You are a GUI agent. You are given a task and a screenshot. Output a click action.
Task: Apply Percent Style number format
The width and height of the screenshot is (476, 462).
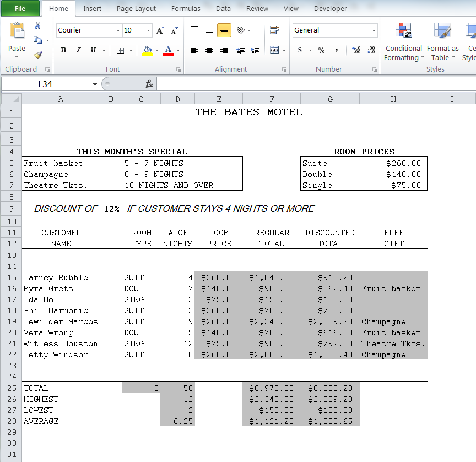pyautogui.click(x=321, y=50)
